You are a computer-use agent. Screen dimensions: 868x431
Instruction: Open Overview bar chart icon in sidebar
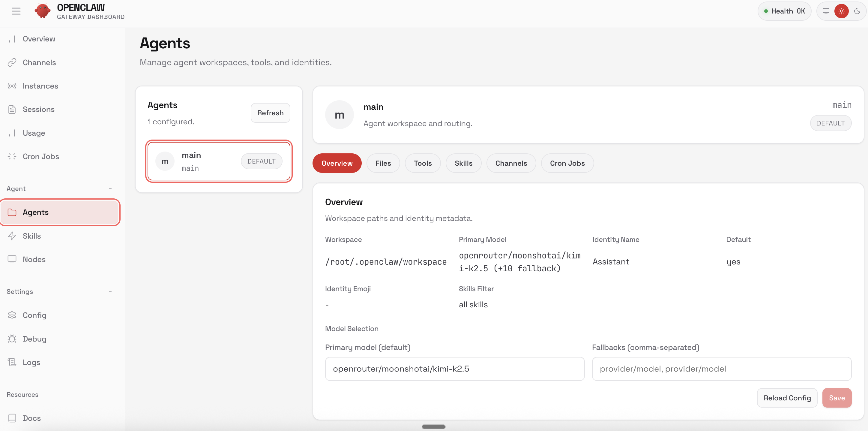[12, 39]
